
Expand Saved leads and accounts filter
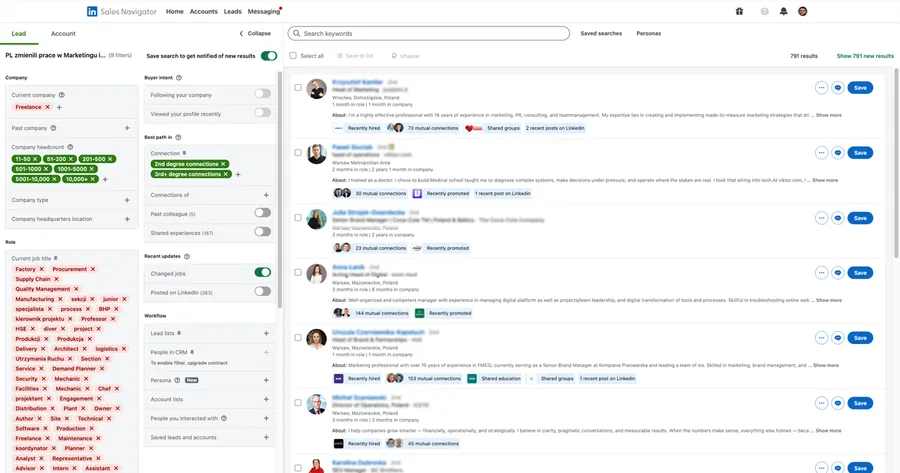point(266,437)
